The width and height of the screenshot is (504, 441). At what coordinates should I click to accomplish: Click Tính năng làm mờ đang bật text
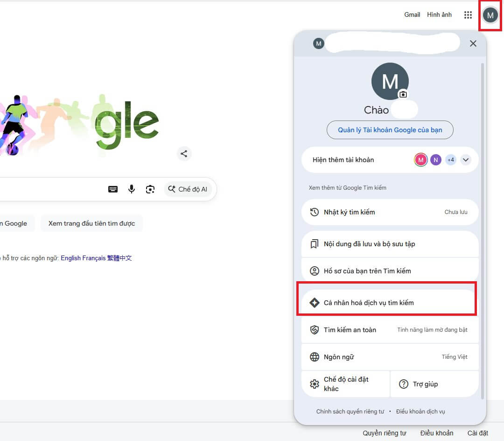coord(432,330)
